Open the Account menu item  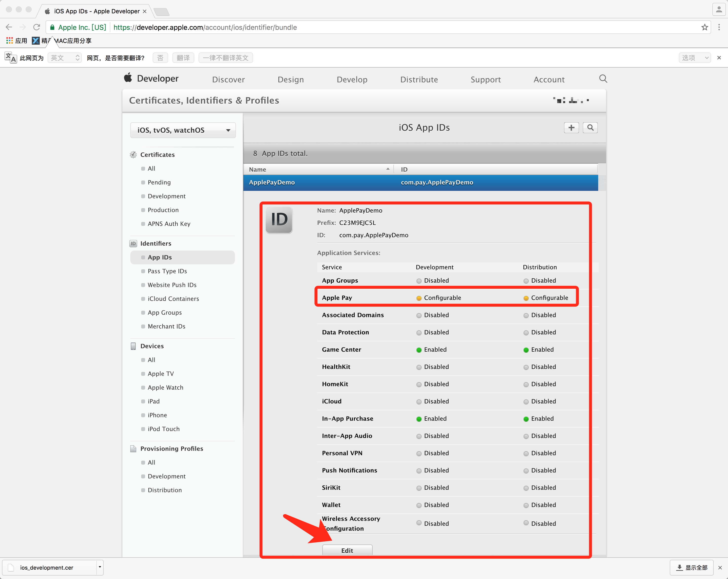(x=549, y=80)
